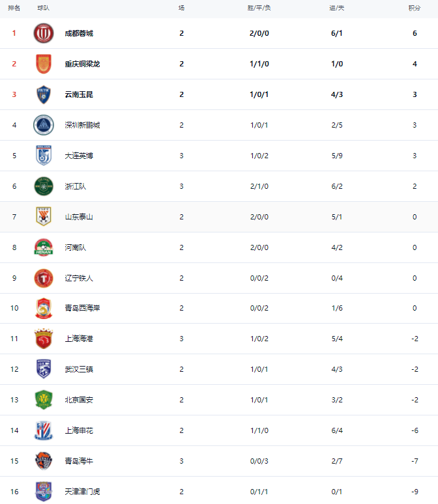Click the 胜/平/负 column header
The image size is (438, 504).
(x=259, y=8)
